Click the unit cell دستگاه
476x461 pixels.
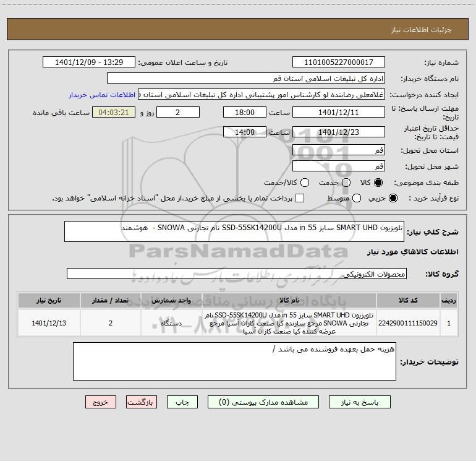[171, 323]
